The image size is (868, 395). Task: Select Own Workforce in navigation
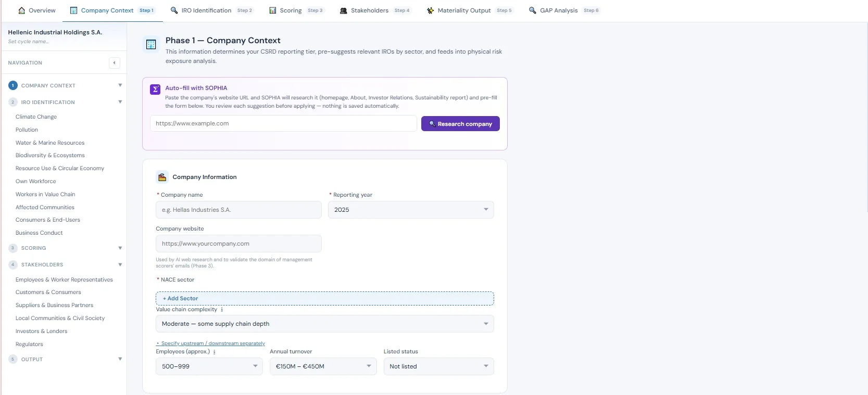(x=36, y=182)
